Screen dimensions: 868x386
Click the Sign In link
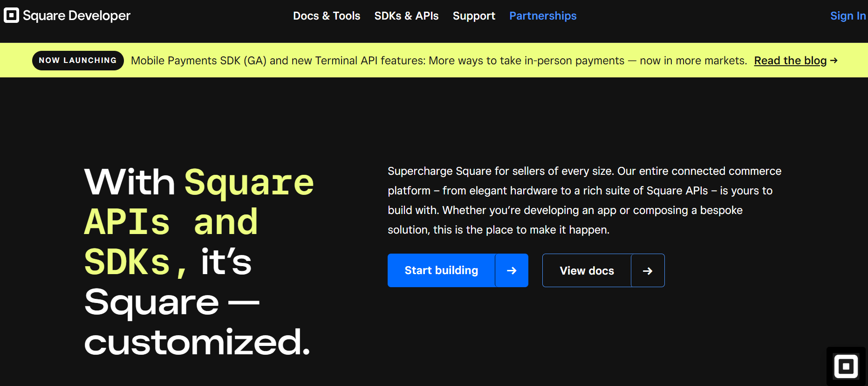pyautogui.click(x=848, y=16)
